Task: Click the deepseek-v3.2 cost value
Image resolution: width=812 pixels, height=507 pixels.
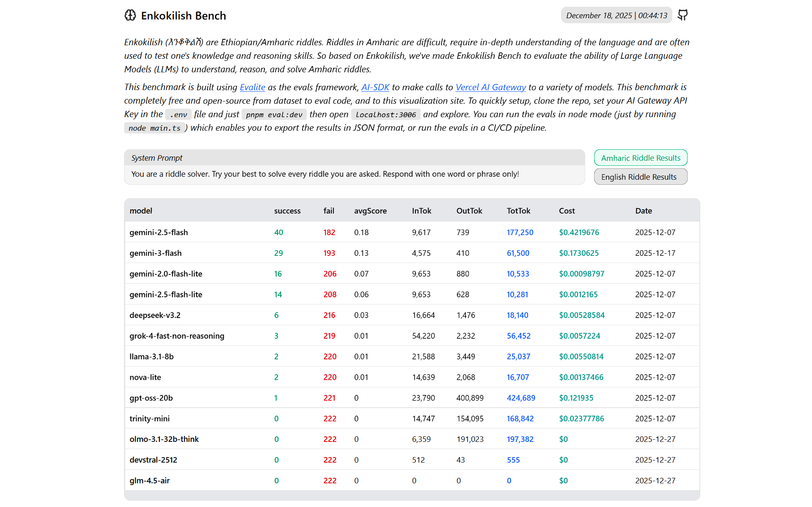Action: [581, 315]
